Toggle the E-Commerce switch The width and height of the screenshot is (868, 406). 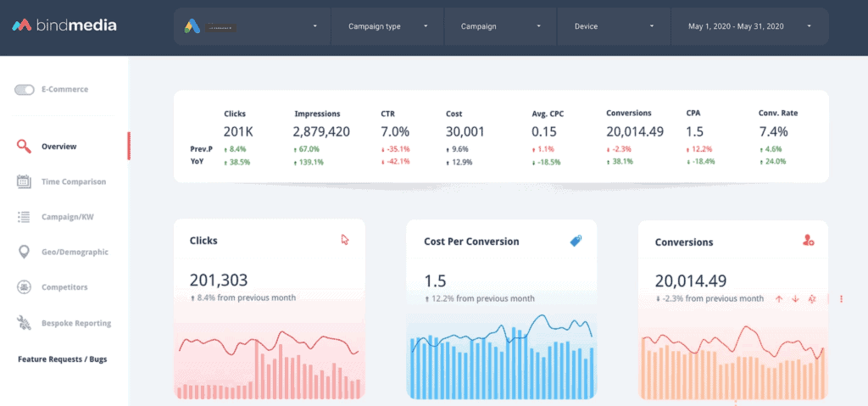point(25,90)
